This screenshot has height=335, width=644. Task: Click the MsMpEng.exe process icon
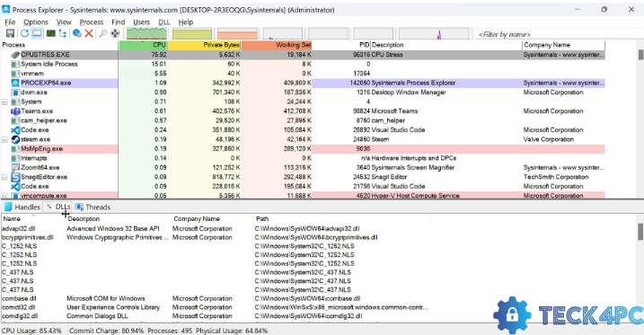pos(15,149)
